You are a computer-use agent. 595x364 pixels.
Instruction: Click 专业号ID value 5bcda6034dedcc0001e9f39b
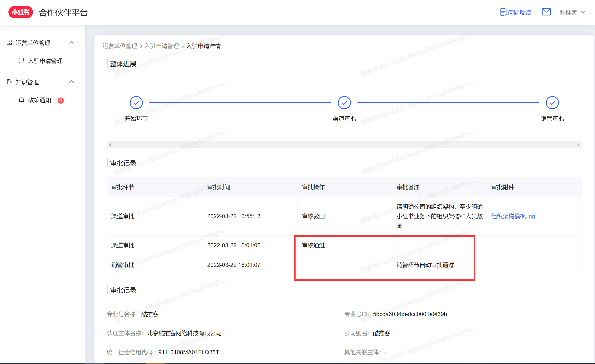[410, 314]
